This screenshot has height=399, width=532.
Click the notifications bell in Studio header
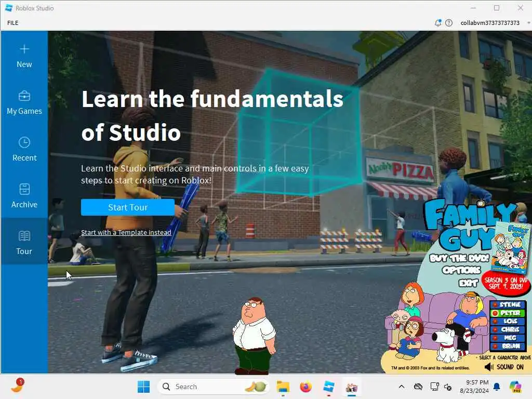[x=437, y=23]
